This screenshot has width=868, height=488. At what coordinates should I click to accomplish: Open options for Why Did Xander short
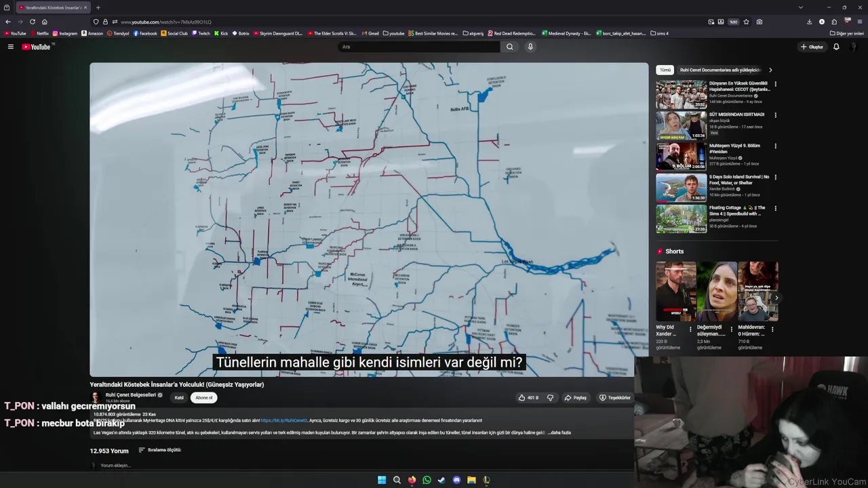[x=690, y=330]
